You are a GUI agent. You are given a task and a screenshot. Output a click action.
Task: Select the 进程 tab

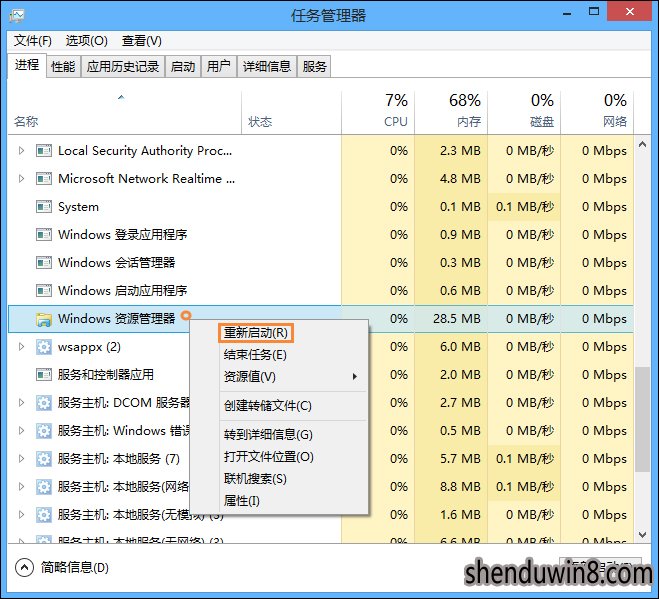(x=27, y=65)
